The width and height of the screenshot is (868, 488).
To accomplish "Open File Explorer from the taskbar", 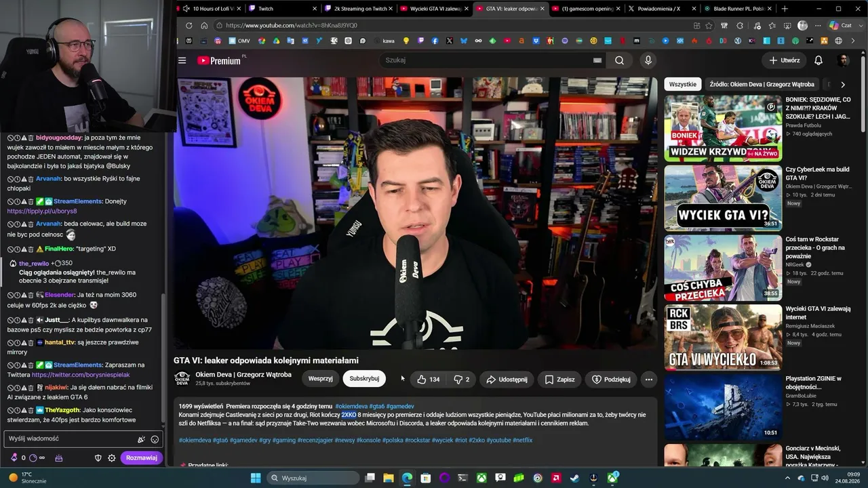I will (x=389, y=478).
